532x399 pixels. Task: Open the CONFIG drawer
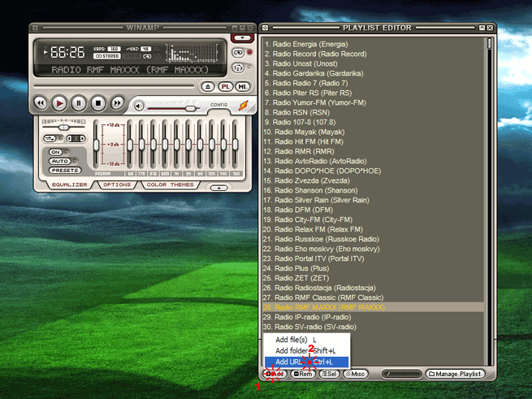218,105
